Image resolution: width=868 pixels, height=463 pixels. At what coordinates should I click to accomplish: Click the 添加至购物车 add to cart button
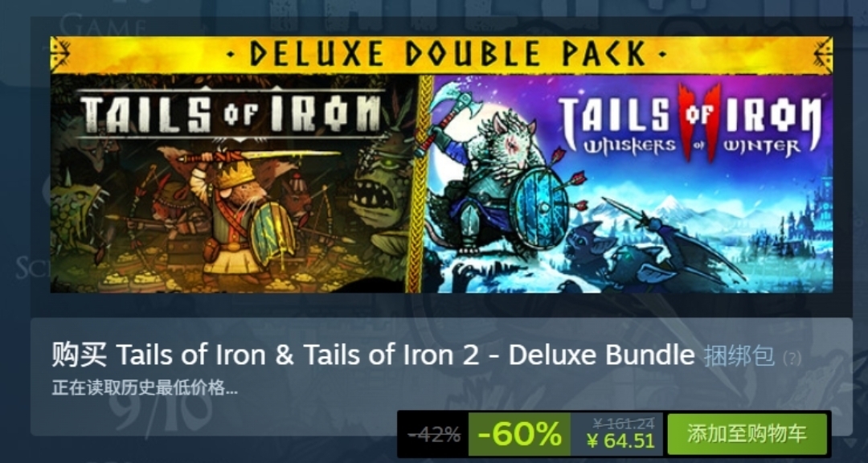point(747,433)
